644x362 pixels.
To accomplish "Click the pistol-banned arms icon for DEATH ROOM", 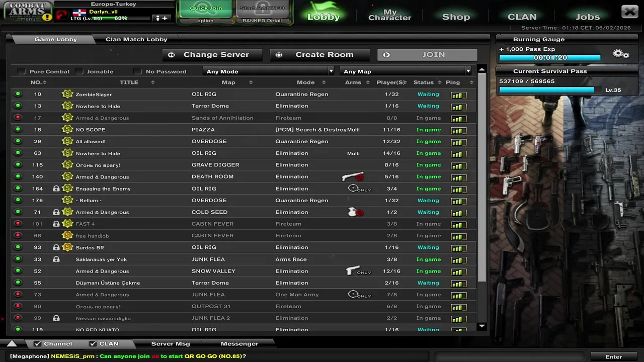I will (x=353, y=176).
